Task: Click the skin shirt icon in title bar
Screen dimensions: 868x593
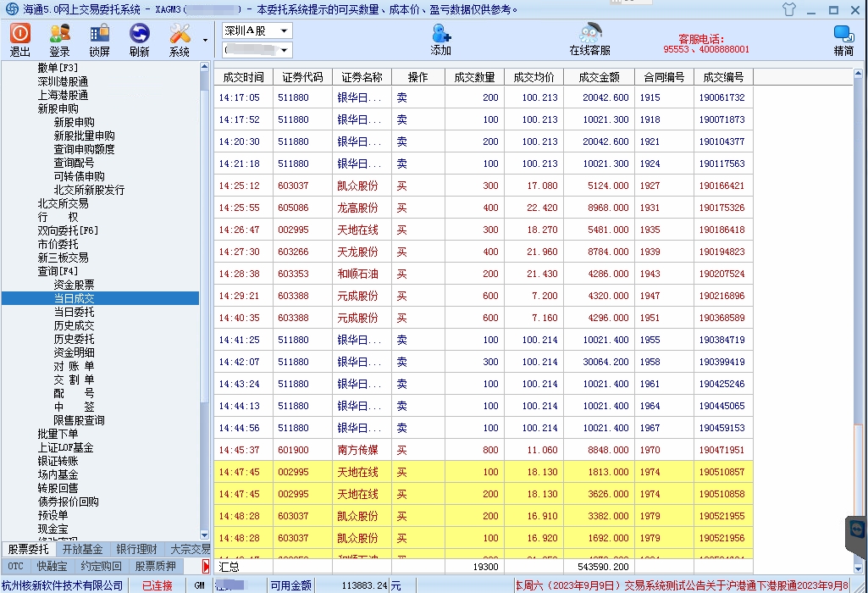Action: pos(789,9)
